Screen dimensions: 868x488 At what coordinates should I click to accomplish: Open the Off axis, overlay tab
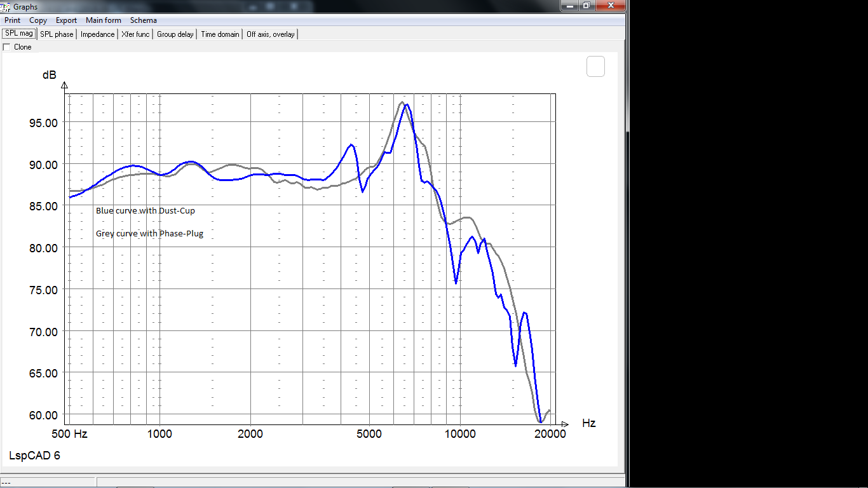[x=271, y=34]
